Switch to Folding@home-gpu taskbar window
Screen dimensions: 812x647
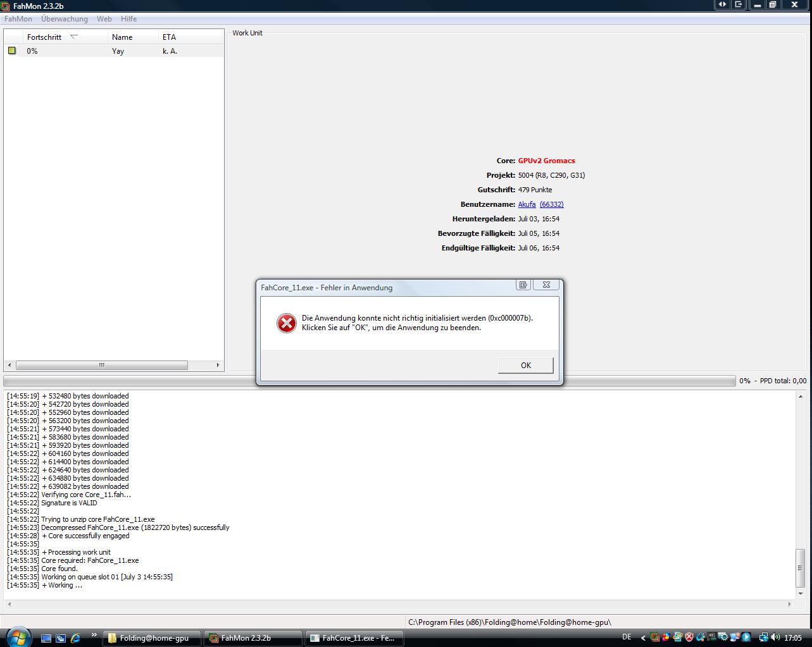[x=153, y=638]
